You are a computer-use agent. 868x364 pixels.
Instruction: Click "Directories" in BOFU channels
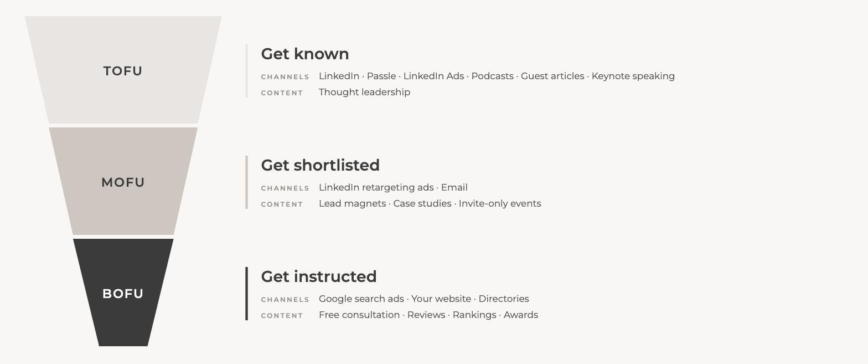click(x=504, y=299)
